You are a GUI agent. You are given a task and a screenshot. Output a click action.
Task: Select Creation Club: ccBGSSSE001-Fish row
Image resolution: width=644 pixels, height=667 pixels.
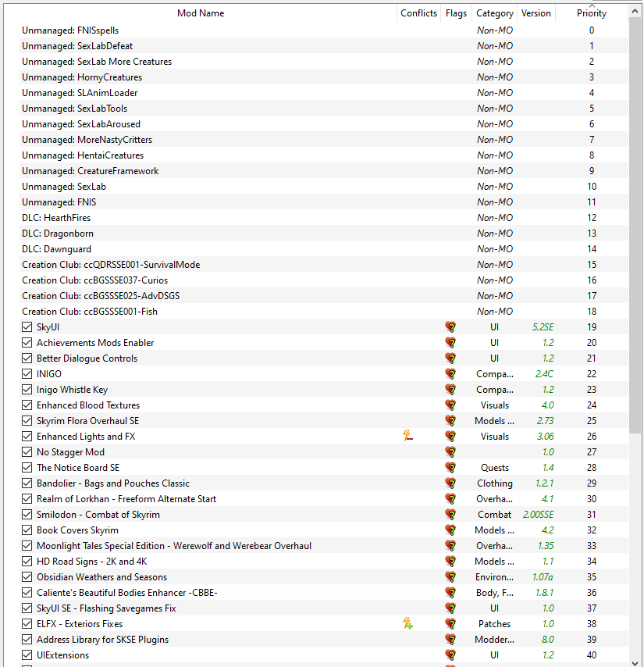pyautogui.click(x=324, y=312)
